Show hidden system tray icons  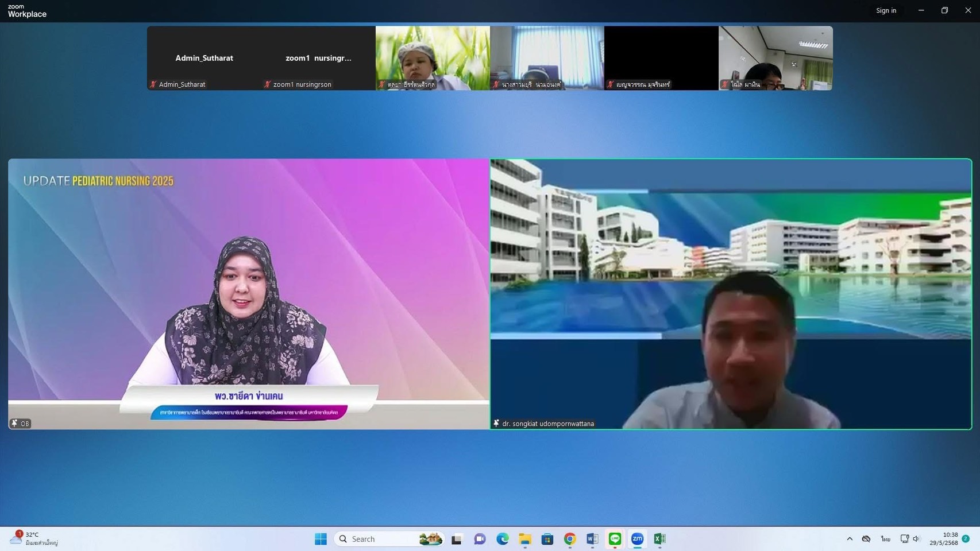click(x=850, y=539)
